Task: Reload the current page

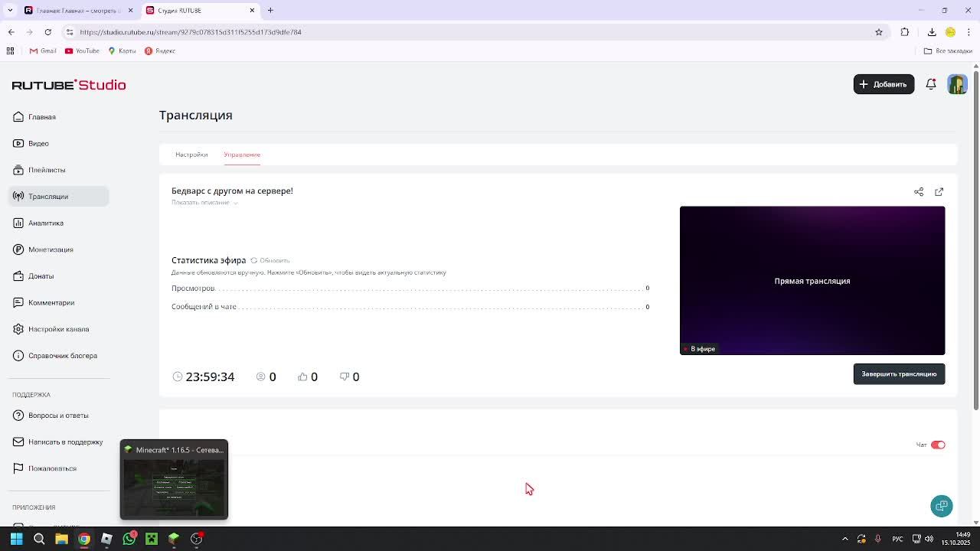Action: tap(47, 32)
